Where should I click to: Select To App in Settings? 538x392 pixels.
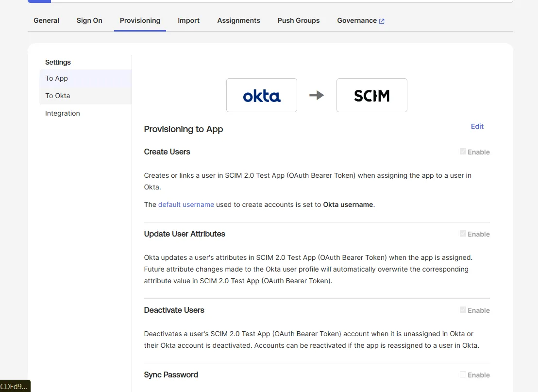pyautogui.click(x=86, y=78)
